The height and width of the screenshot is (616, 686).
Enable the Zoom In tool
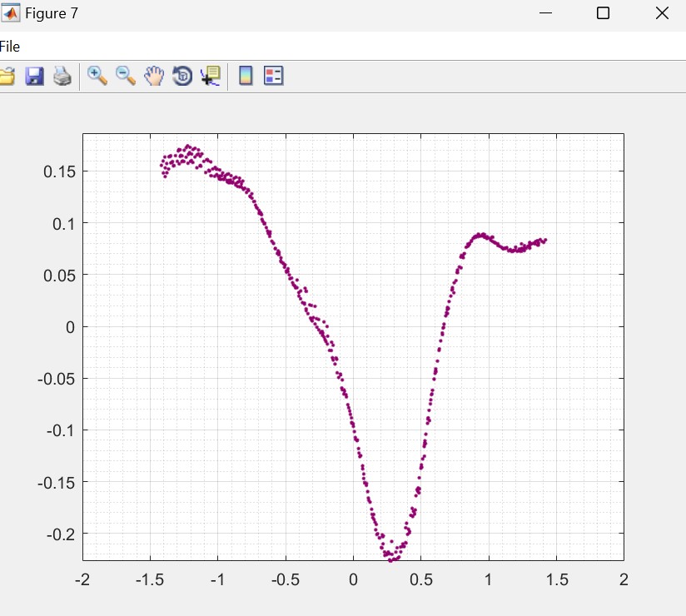tap(97, 76)
